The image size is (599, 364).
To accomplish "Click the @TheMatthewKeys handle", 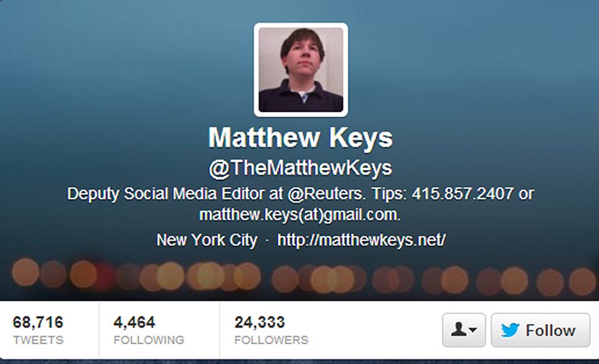I will pyautogui.click(x=301, y=168).
